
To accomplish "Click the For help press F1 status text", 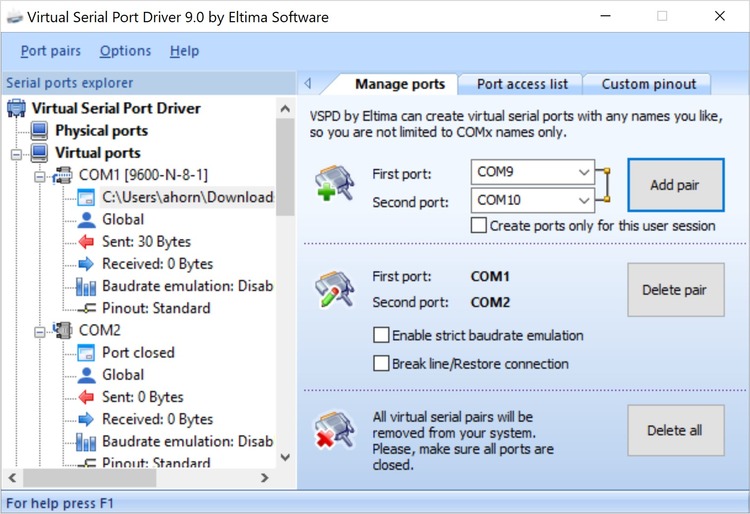I will [60, 503].
